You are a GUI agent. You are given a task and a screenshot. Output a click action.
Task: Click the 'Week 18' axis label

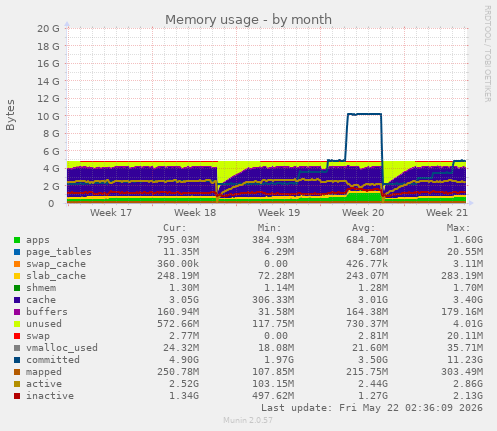pos(195,213)
